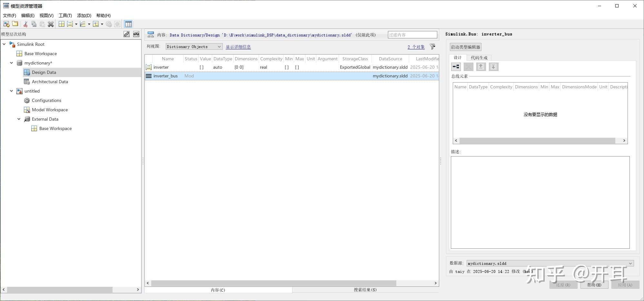Click the pencil edit icon near 模型层次结构
Image resolution: width=644 pixels, height=301 pixels.
[x=126, y=34]
